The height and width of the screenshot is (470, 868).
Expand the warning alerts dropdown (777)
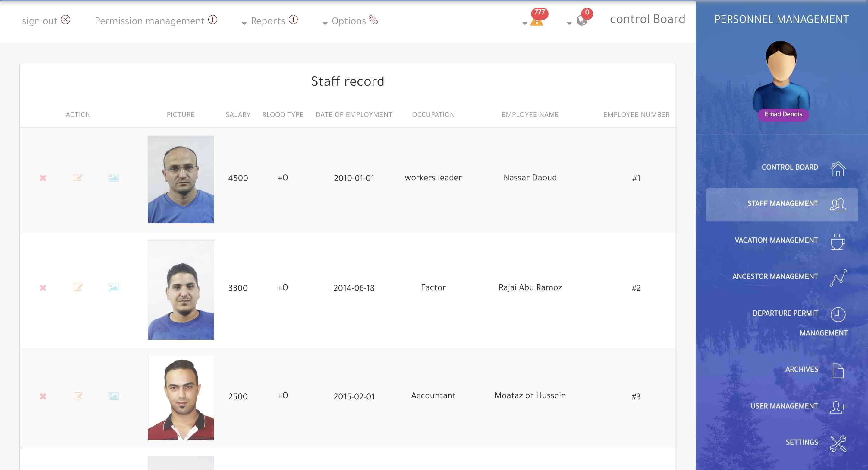pyautogui.click(x=536, y=22)
